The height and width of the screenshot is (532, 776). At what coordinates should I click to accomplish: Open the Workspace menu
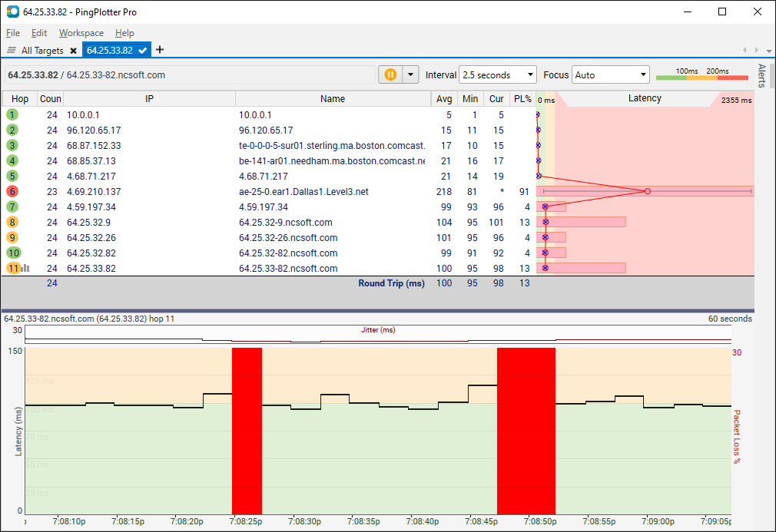pos(81,33)
